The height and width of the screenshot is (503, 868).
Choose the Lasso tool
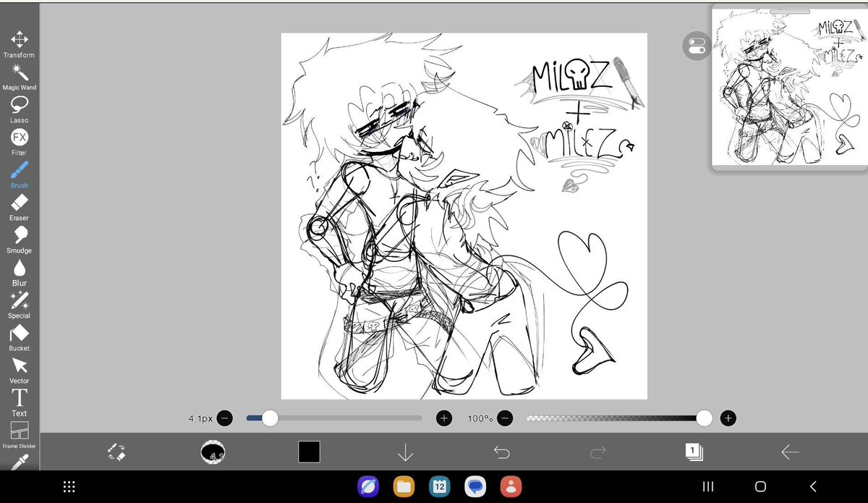click(19, 109)
